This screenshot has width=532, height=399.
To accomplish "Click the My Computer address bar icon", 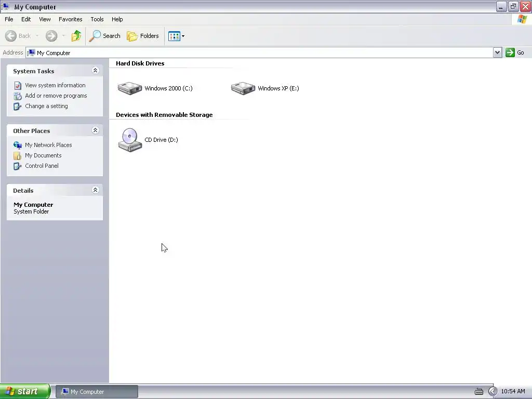I will pyautogui.click(x=31, y=52).
